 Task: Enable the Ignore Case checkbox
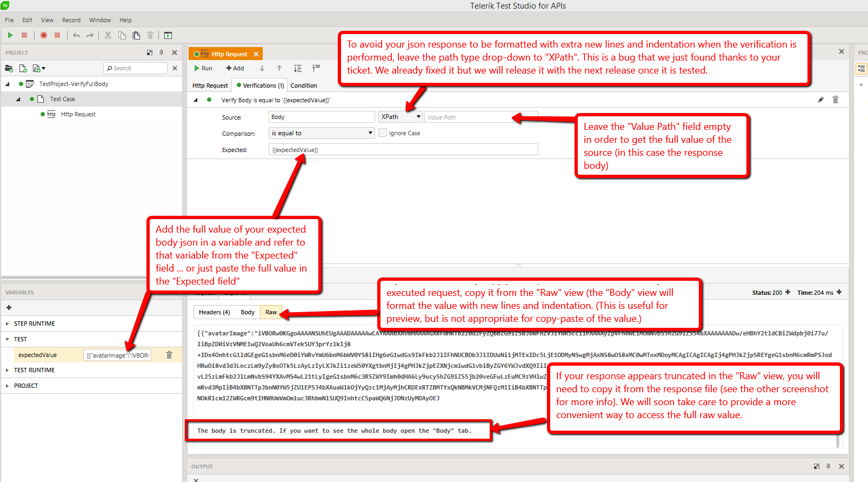point(383,133)
